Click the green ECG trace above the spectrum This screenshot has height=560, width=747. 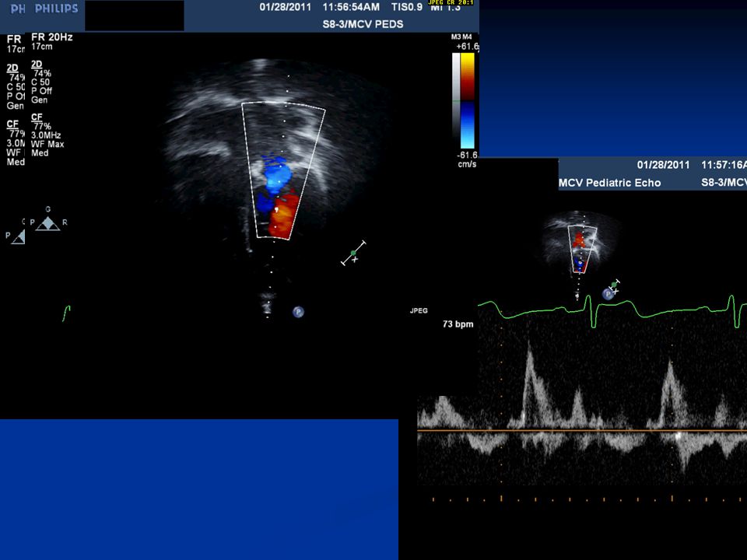[x=612, y=310]
